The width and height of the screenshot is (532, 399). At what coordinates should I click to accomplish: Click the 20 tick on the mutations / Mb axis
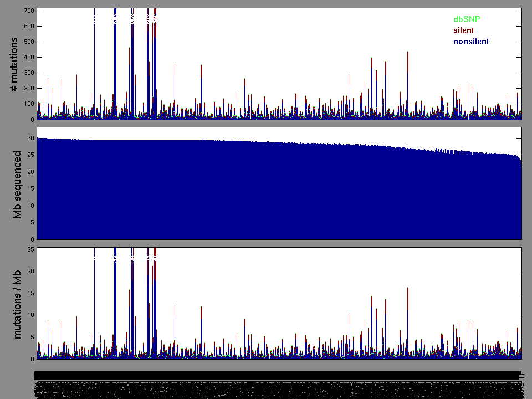[x=30, y=271]
